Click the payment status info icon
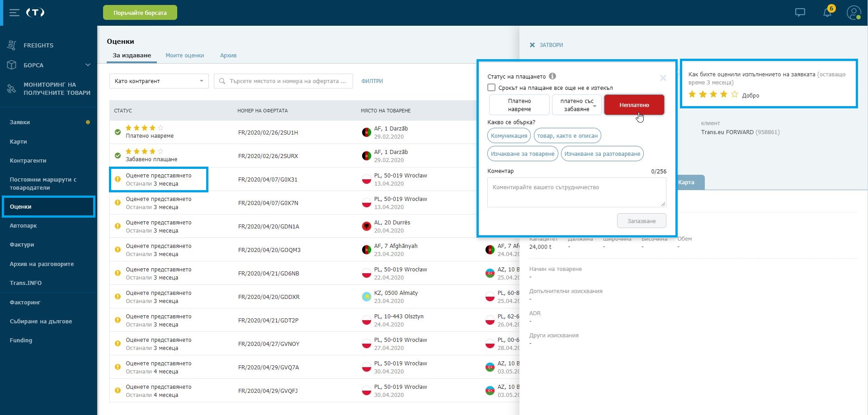Image resolution: width=868 pixels, height=415 pixels. click(552, 76)
